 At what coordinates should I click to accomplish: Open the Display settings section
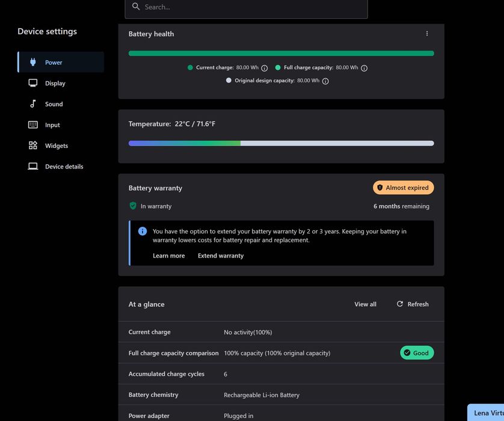[x=61, y=83]
